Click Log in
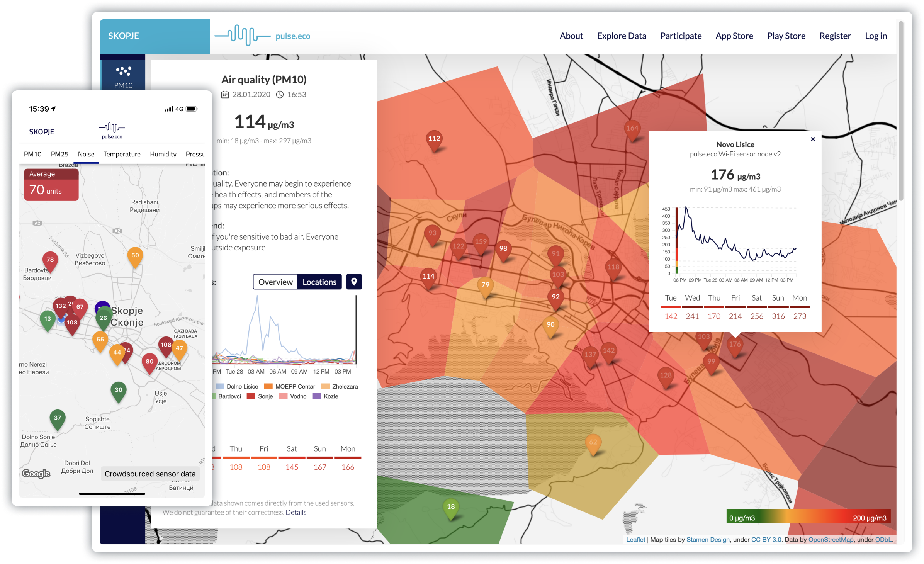Image resolution: width=924 pixels, height=564 pixels. click(x=875, y=36)
